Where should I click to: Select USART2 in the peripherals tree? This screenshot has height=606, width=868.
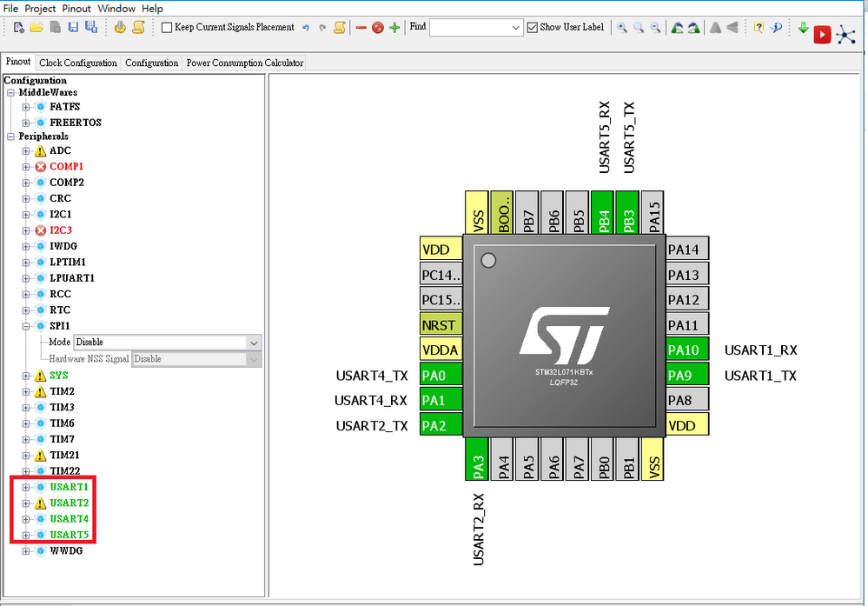pyautogui.click(x=70, y=503)
